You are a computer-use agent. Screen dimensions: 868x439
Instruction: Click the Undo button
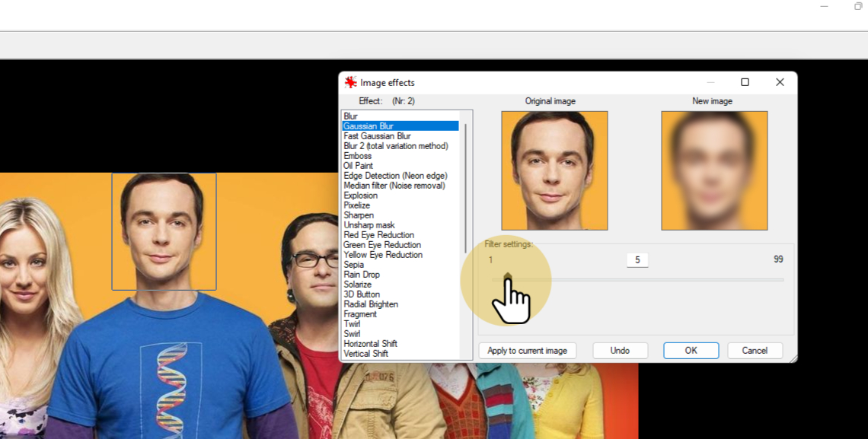pos(620,351)
